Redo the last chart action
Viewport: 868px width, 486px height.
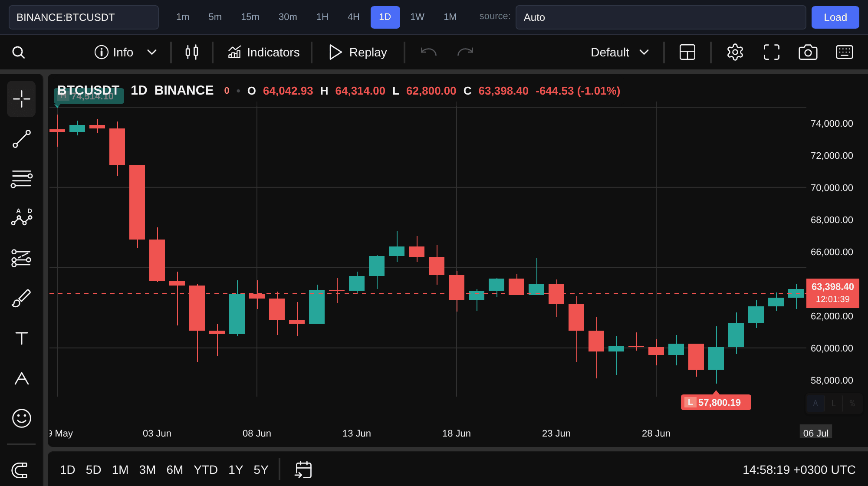pos(465,52)
